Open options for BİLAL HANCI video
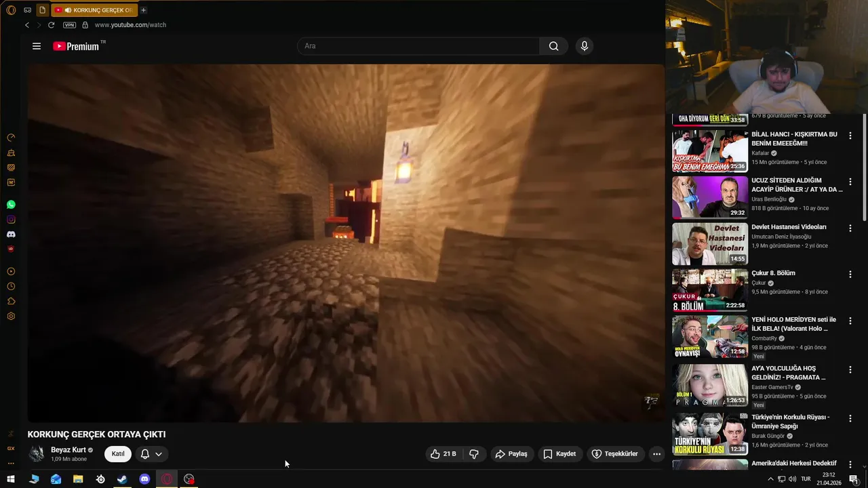868x488 pixels. click(x=850, y=136)
